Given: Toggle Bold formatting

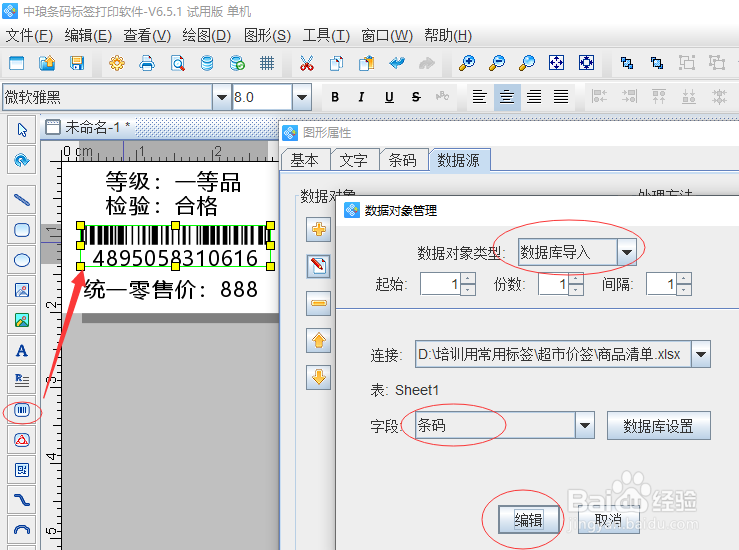Looking at the screenshot, I should coord(335,97).
